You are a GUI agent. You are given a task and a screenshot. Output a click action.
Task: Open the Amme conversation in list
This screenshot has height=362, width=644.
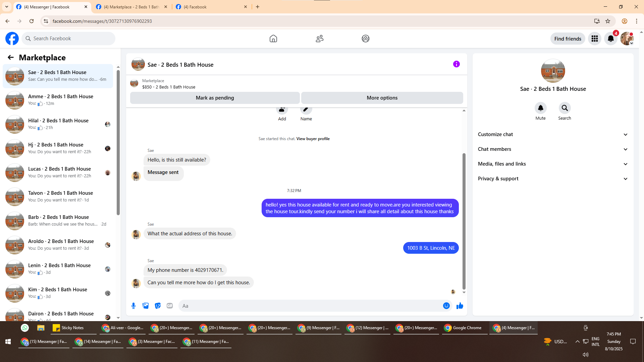60,100
